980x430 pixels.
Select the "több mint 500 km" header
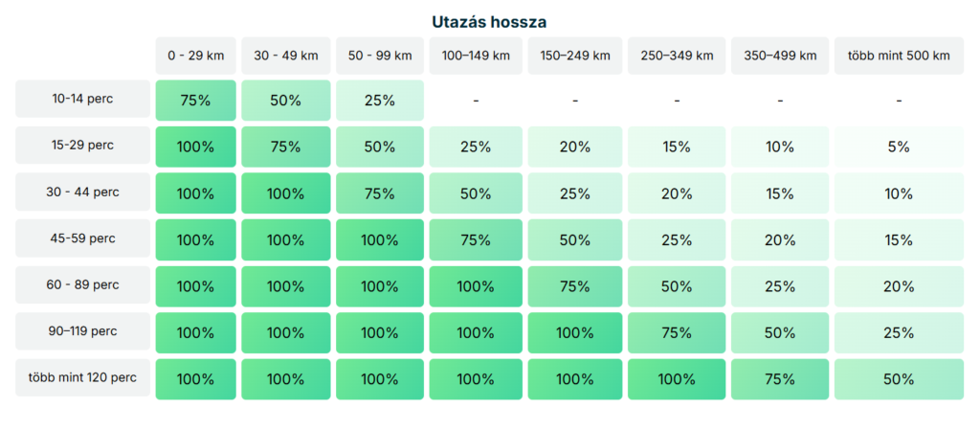click(899, 56)
